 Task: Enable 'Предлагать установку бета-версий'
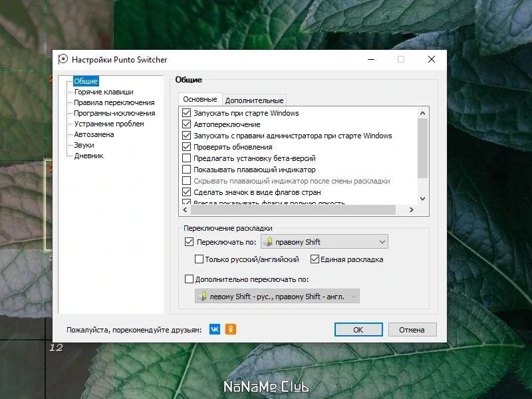[187, 158]
